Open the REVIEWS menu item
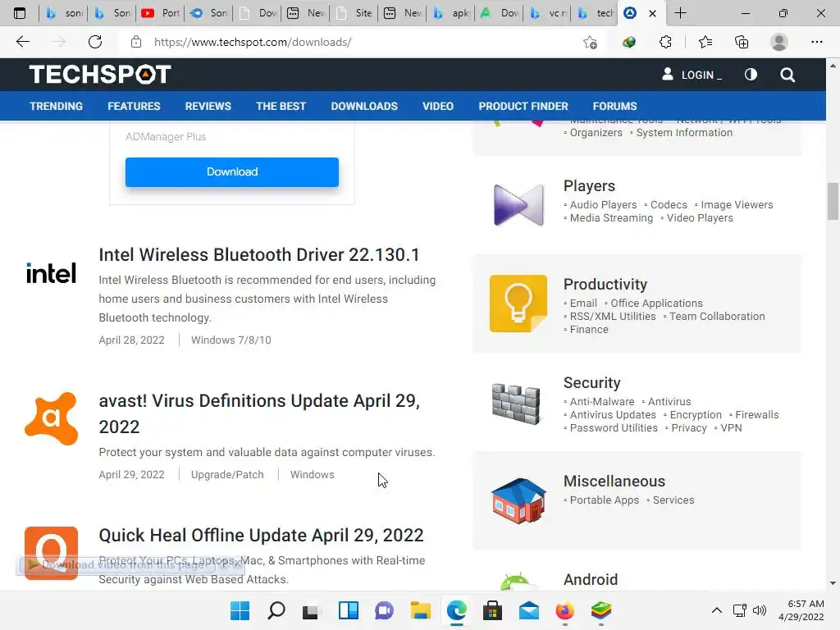This screenshot has height=630, width=840. [208, 106]
